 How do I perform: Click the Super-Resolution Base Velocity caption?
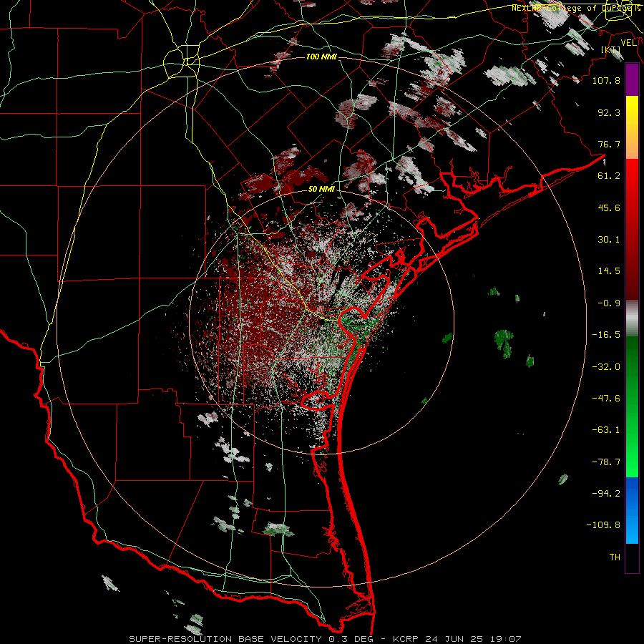[325, 639]
